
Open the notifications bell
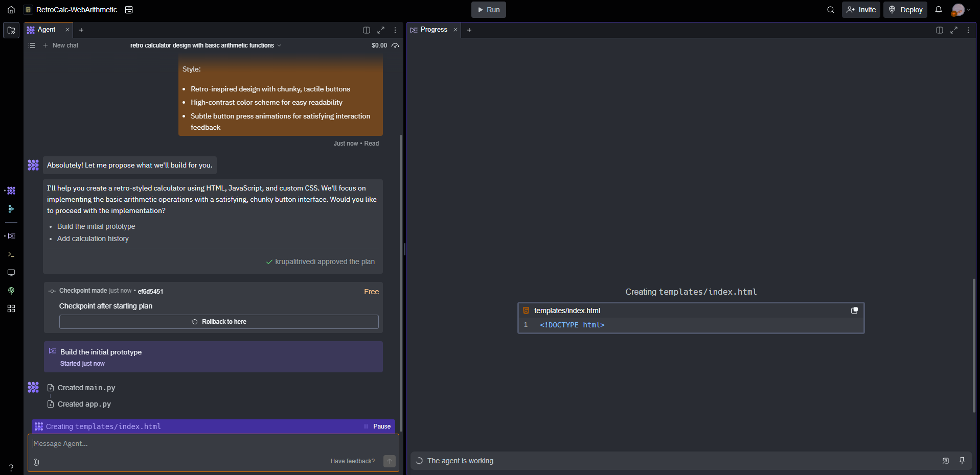coord(939,10)
